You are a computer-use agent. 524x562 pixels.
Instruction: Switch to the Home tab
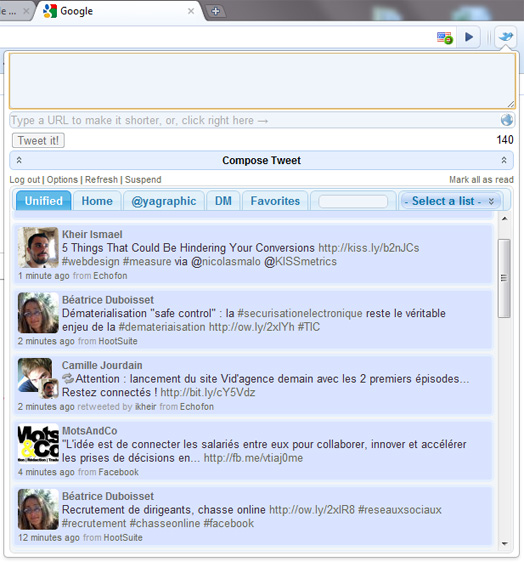pyautogui.click(x=97, y=201)
